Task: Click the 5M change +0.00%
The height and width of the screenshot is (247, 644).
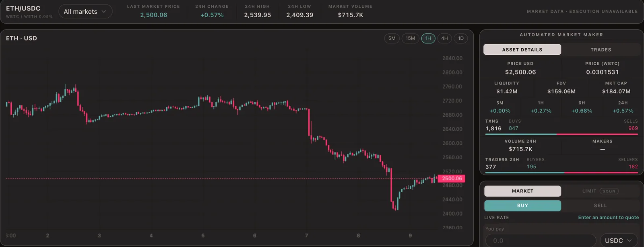Action: pyautogui.click(x=500, y=111)
